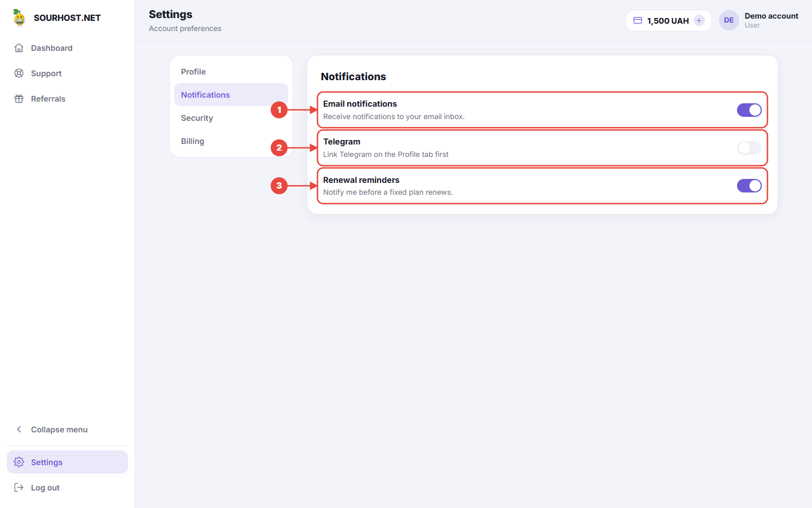Click the Log out link
This screenshot has width=812, height=508.
pyautogui.click(x=68, y=488)
